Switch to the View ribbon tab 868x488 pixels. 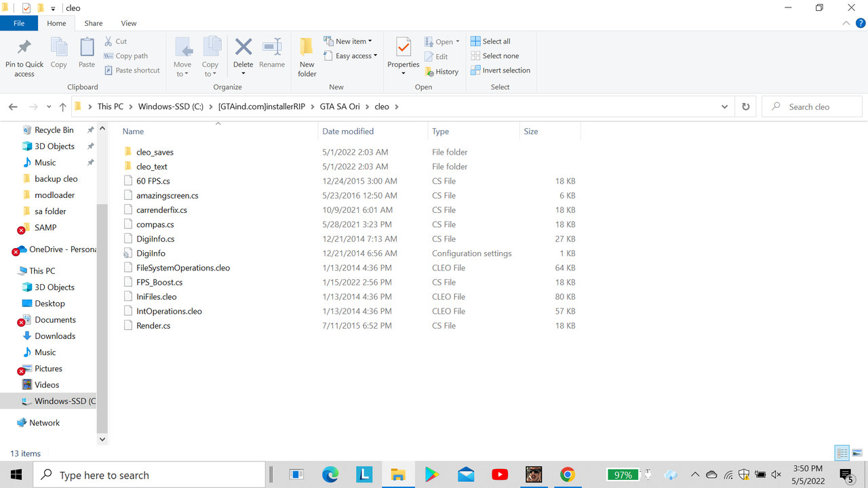point(129,23)
